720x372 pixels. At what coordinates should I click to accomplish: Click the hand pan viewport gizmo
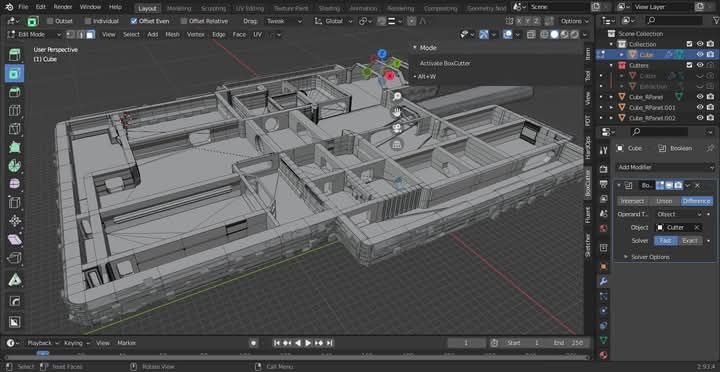pyautogui.click(x=397, y=112)
